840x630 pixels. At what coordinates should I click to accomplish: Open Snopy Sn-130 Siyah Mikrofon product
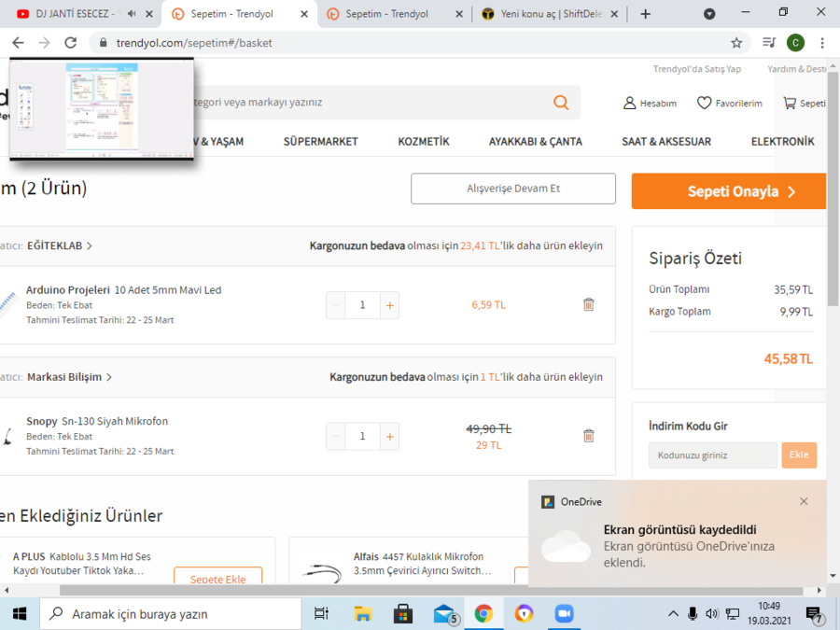(x=97, y=421)
